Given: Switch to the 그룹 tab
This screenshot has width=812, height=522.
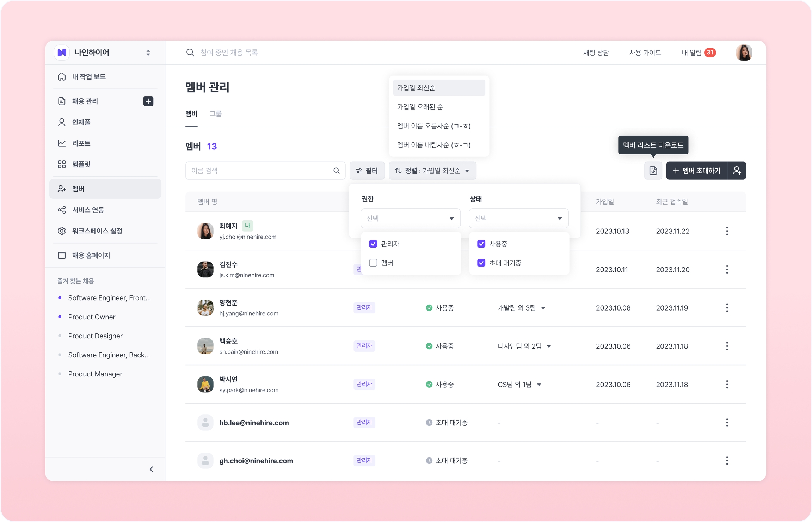Looking at the screenshot, I should tap(215, 113).
